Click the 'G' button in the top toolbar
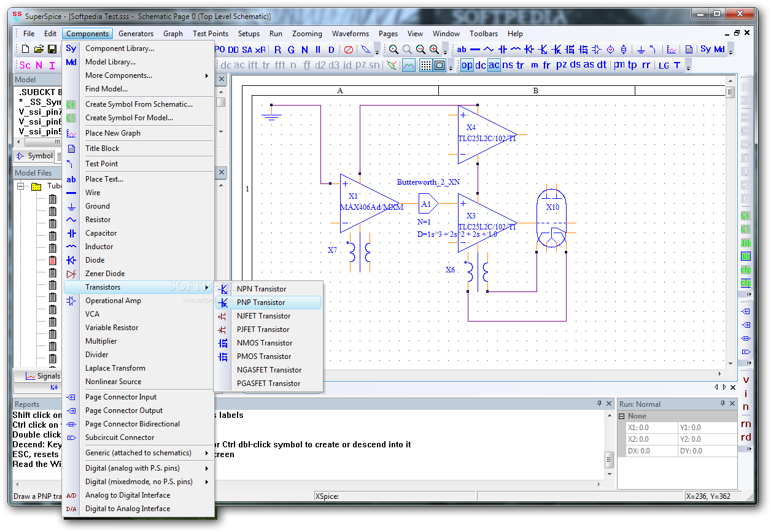The image size is (771, 532). click(x=291, y=50)
